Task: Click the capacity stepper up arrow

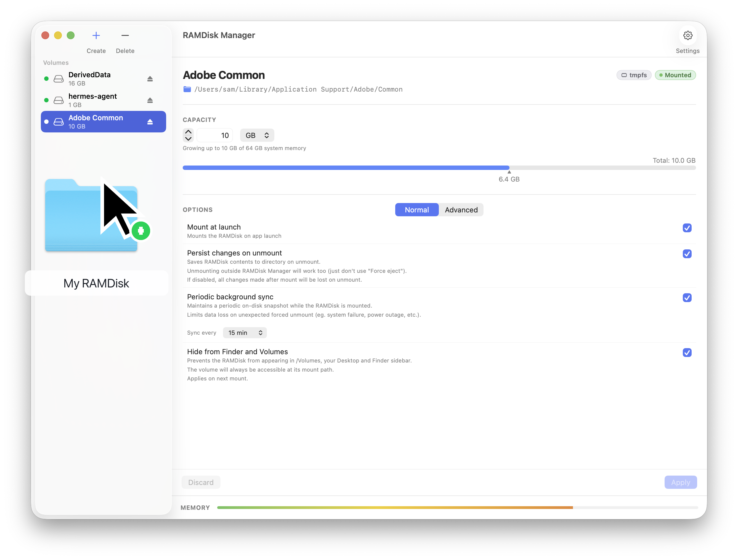Action: (x=188, y=132)
